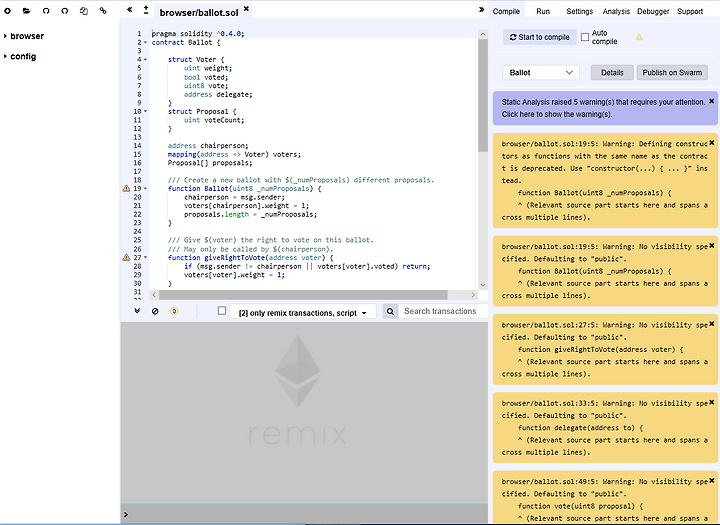Copy all files to another instance icon
Screen dimensions: 720x525
84,11
